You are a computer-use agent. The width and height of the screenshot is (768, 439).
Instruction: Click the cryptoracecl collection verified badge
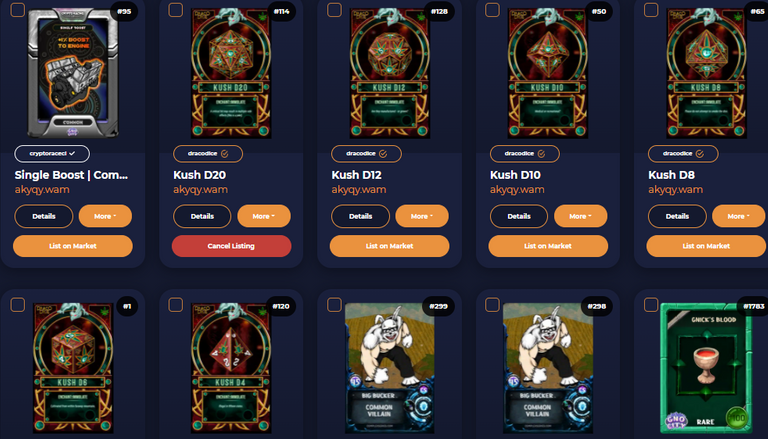click(x=52, y=153)
